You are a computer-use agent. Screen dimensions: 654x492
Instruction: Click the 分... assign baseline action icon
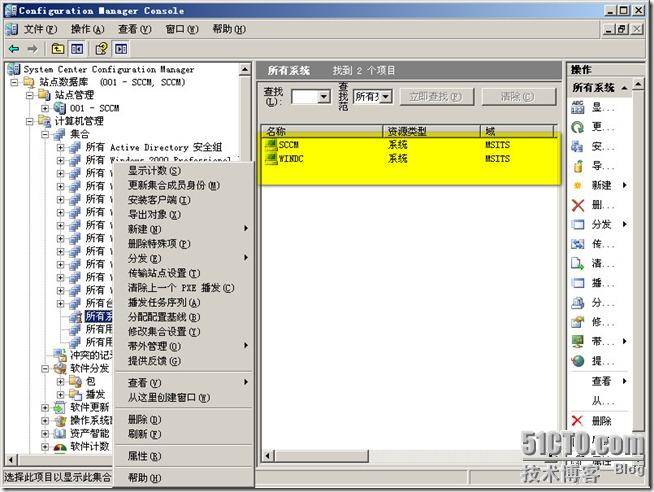pos(578,303)
